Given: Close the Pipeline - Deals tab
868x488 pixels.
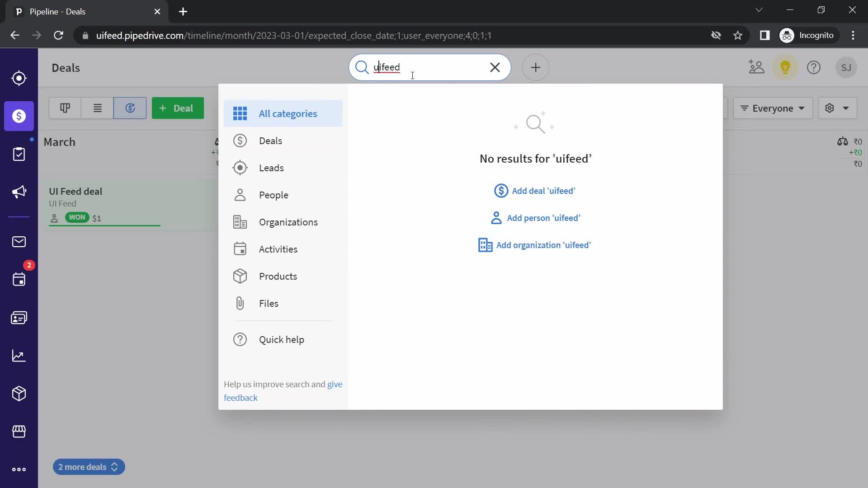Looking at the screenshot, I should (x=157, y=12).
